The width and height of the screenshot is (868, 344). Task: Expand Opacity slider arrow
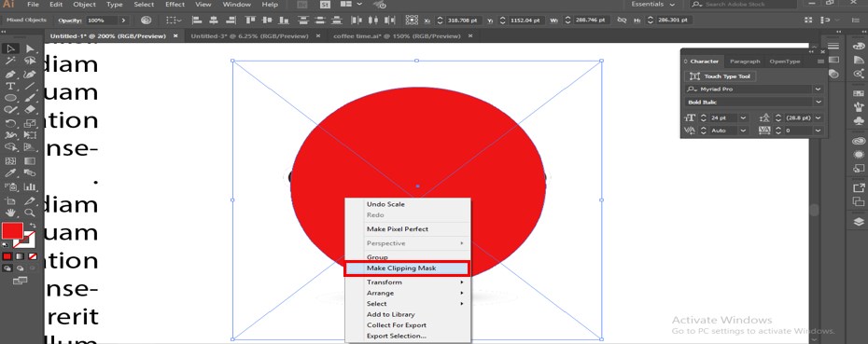pyautogui.click(x=123, y=20)
